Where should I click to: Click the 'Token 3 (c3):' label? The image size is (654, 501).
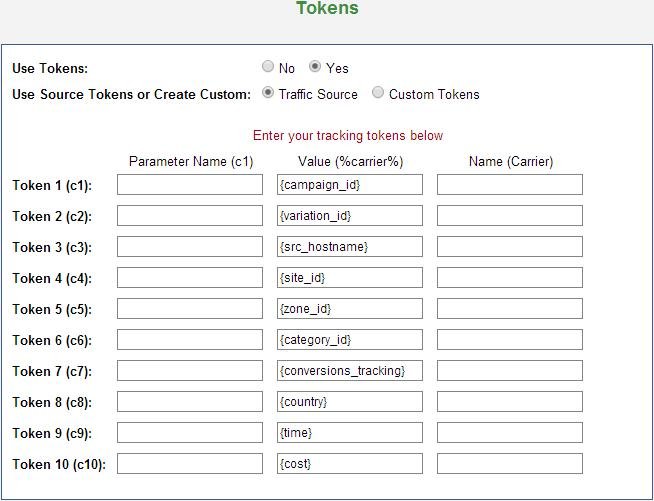pyautogui.click(x=52, y=247)
